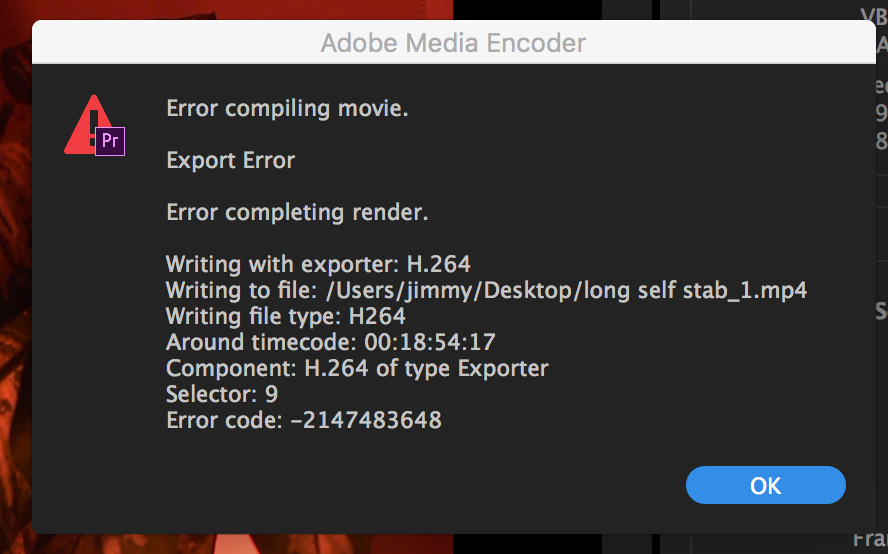888x554 pixels.
Task: Click the black strip above the dialog
Action: [530, 10]
